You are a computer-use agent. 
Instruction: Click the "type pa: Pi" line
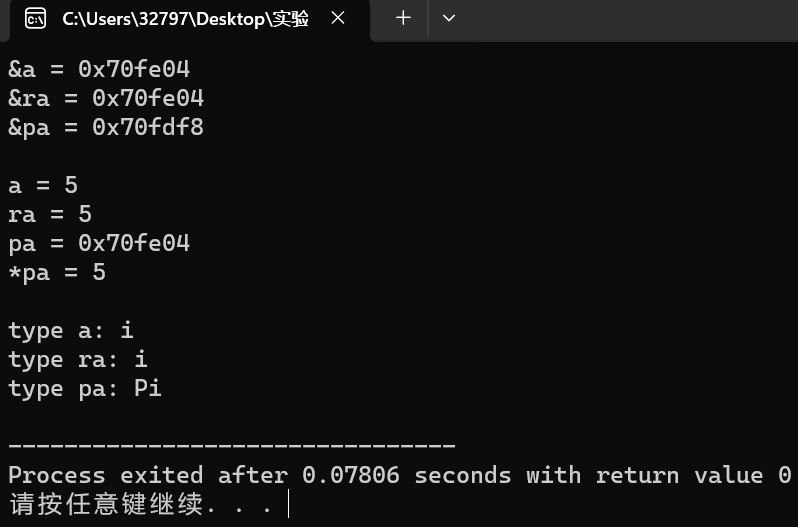click(85, 389)
